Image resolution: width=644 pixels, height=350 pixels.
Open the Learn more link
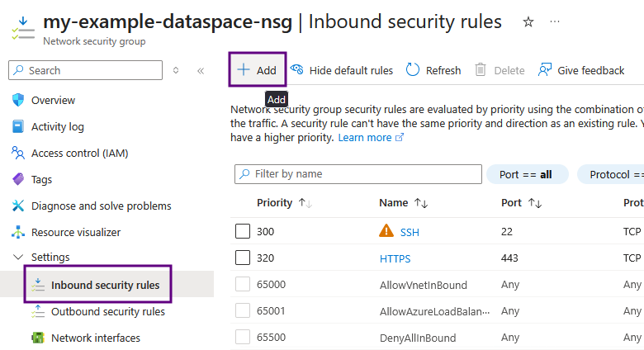[x=365, y=138]
